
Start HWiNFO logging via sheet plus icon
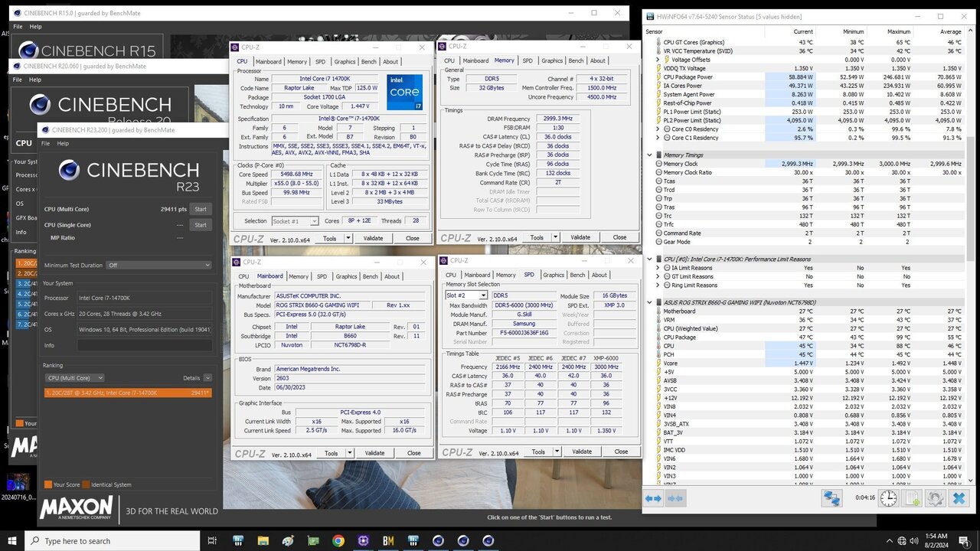[x=912, y=498]
